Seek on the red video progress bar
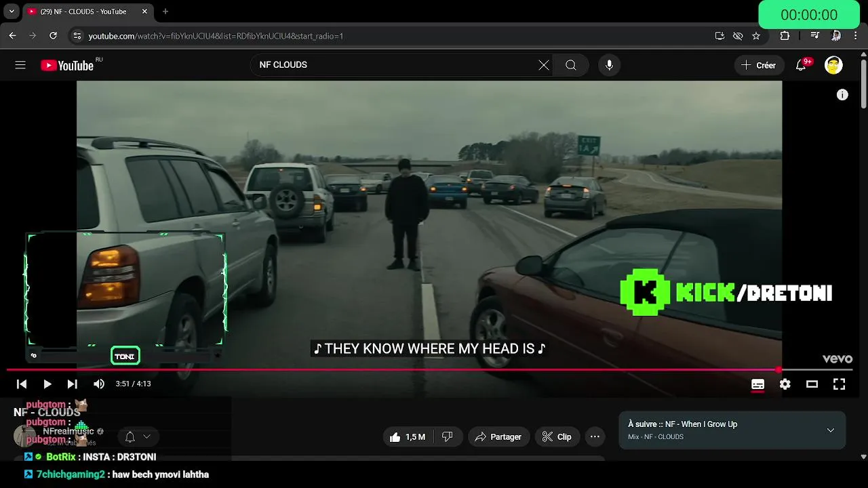Viewport: 868px width, 488px height. [430, 370]
